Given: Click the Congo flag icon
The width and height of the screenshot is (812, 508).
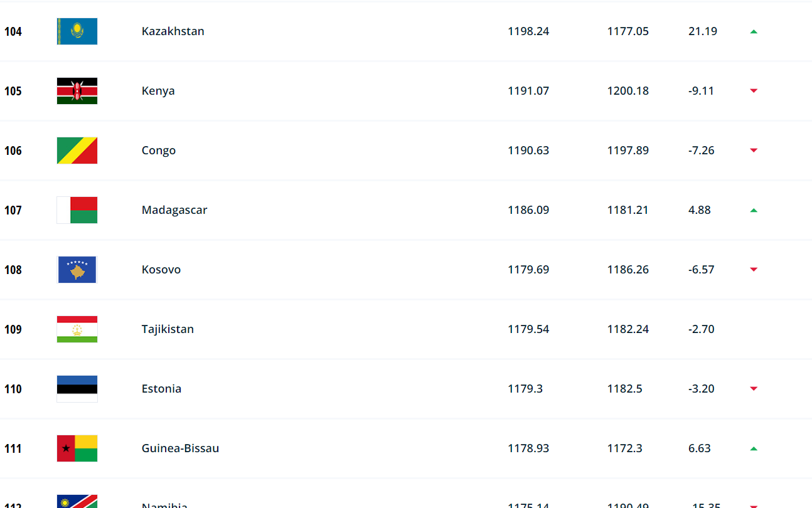Looking at the screenshot, I should point(77,151).
